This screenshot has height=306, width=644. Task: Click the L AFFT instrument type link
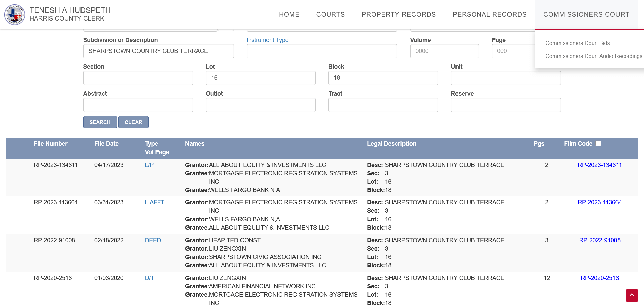(x=154, y=202)
